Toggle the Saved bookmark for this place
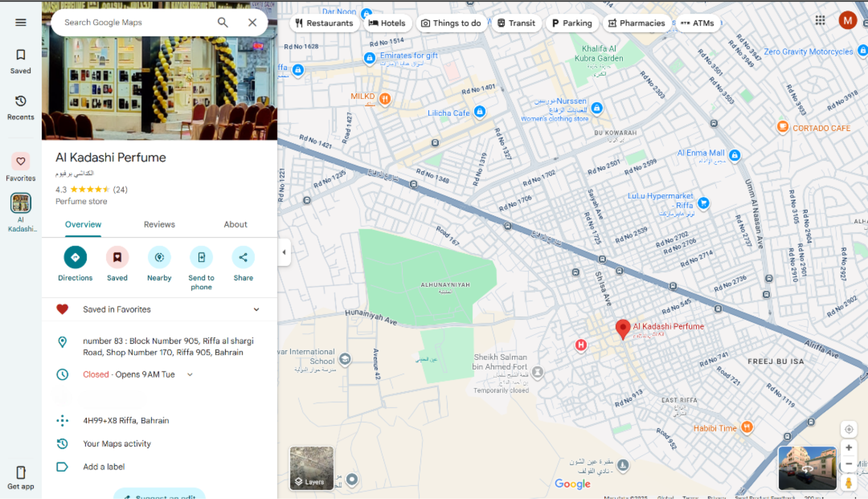The image size is (868, 499). pyautogui.click(x=117, y=257)
